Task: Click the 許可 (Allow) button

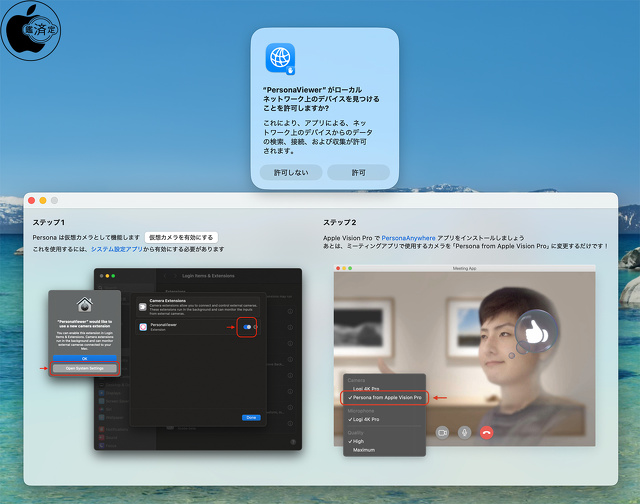Action: (358, 172)
